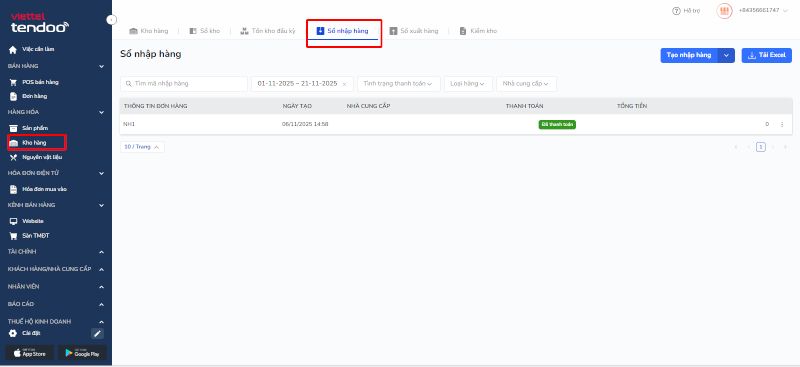Click the THÔNG TIN ĐƠN HÀNG column header
The height and width of the screenshot is (367, 800).
(x=156, y=106)
